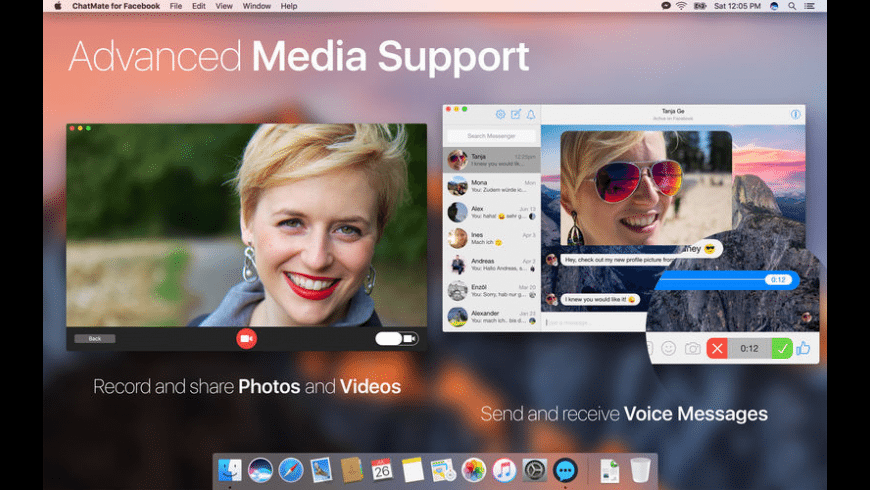Click the Search Messenger field
Image resolution: width=870 pixels, height=490 pixels.
point(491,135)
